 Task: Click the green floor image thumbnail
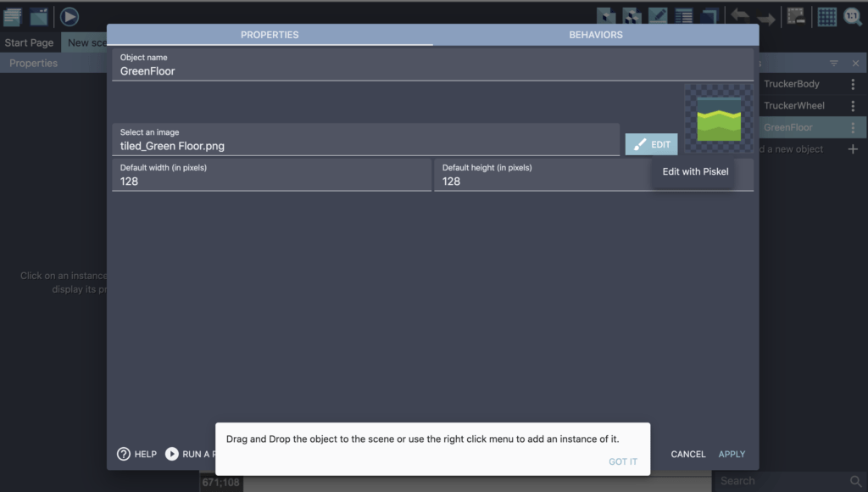pos(719,119)
